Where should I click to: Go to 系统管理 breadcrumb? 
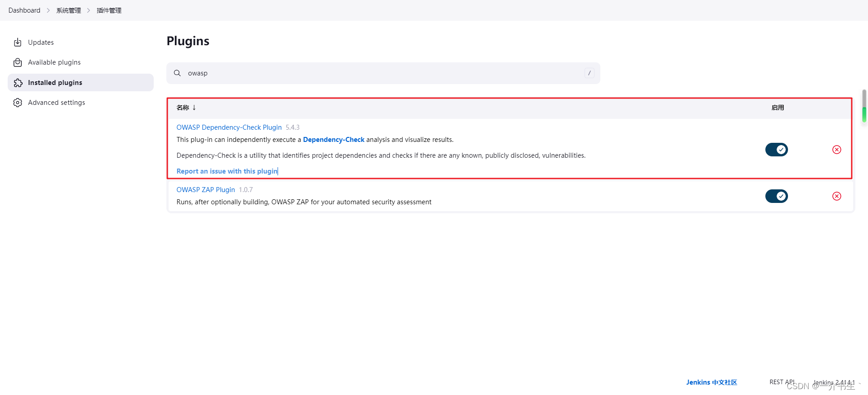pos(69,10)
